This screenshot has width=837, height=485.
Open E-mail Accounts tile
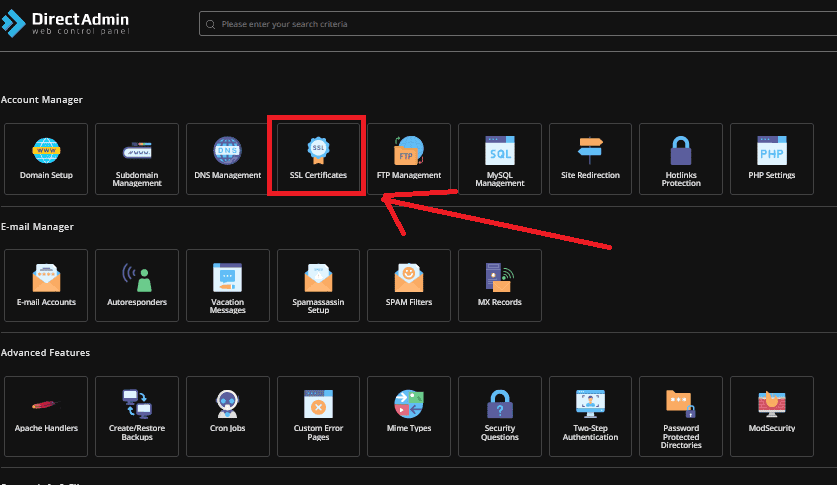[46, 285]
